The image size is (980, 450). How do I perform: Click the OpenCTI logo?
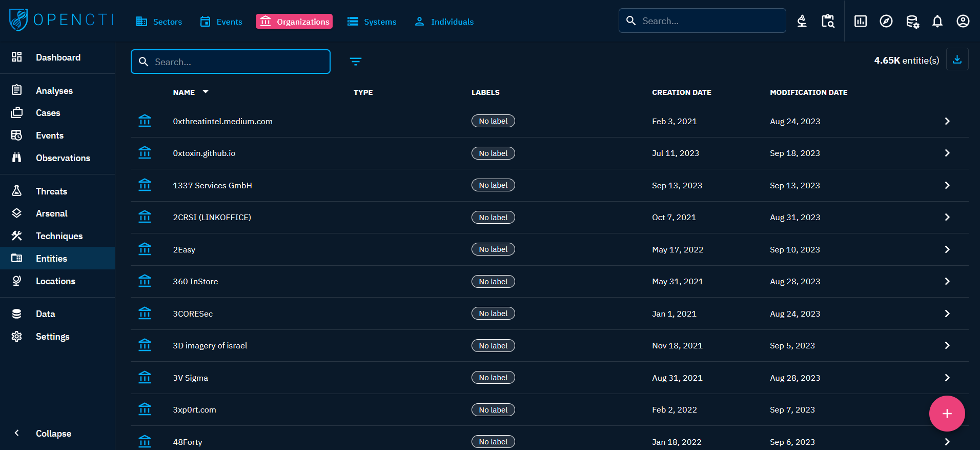point(61,20)
